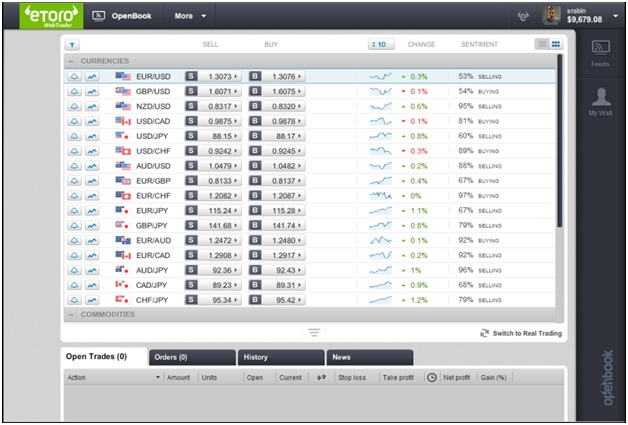Sell GBP/USD at 1.6071

[213, 91]
